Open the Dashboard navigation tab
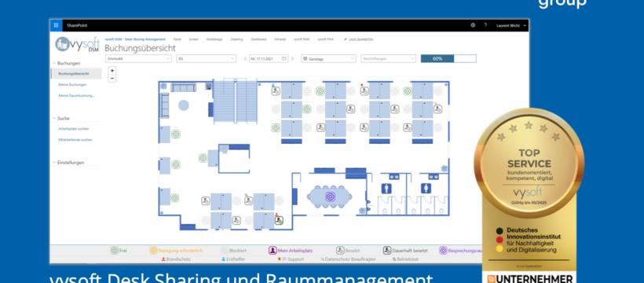Viewport: 644px width, 283px height. coord(258,39)
